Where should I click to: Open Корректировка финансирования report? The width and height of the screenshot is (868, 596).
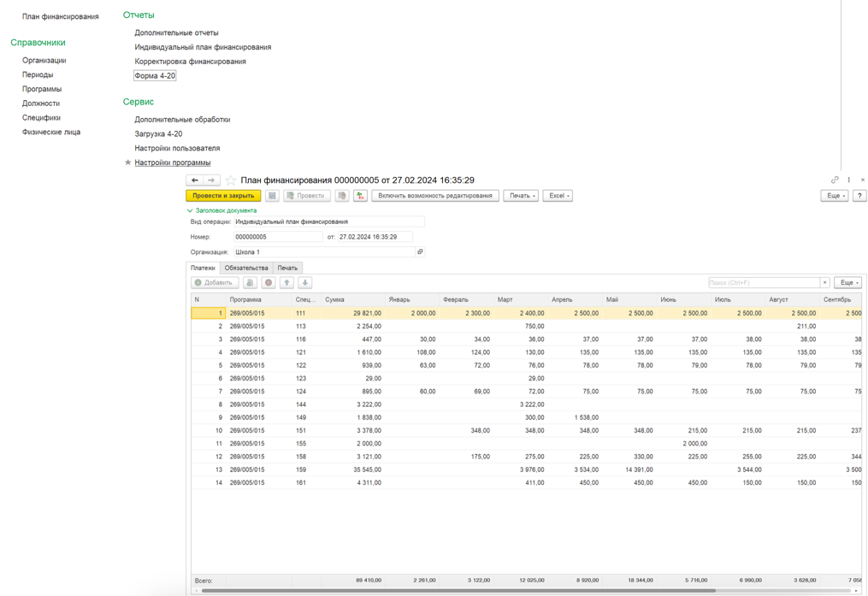coord(191,62)
